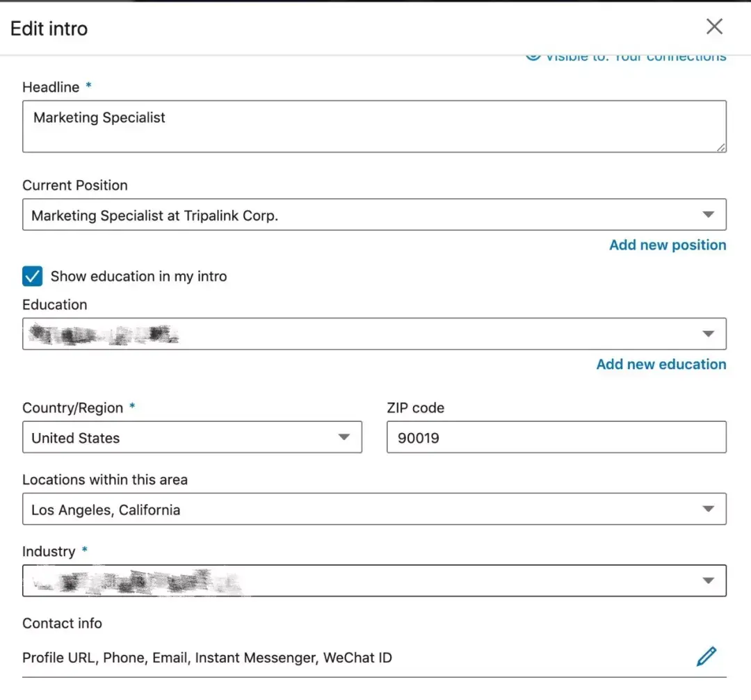Open the Education dropdown

pos(708,334)
